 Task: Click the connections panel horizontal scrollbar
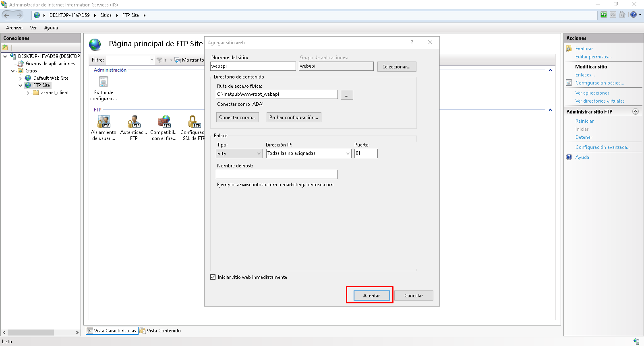(x=31, y=333)
